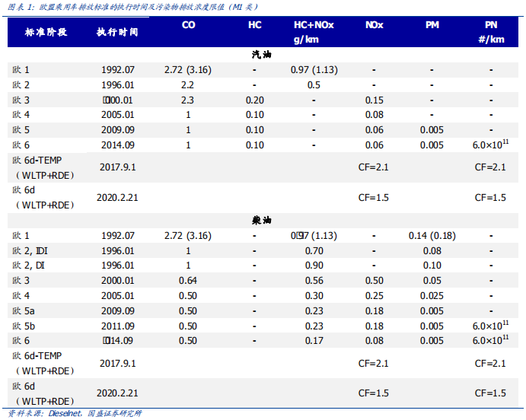Click the 2011.09 date cell

tap(117, 326)
